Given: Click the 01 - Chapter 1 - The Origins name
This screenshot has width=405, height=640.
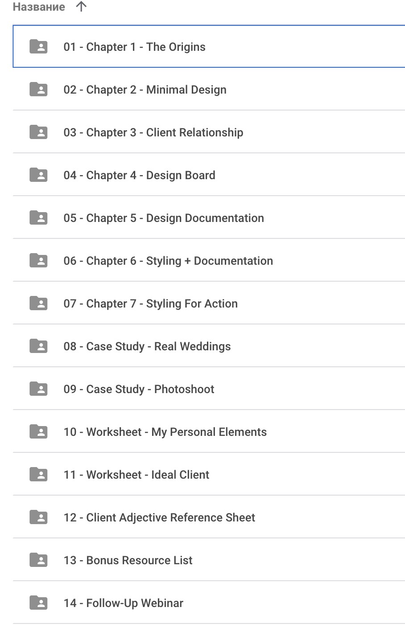Looking at the screenshot, I should pyautogui.click(x=134, y=47).
